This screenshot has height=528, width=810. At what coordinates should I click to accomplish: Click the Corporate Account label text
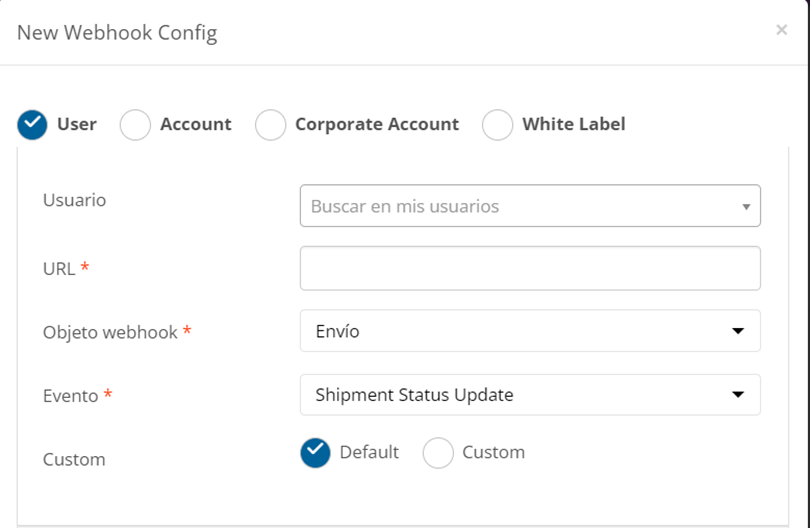[377, 124]
